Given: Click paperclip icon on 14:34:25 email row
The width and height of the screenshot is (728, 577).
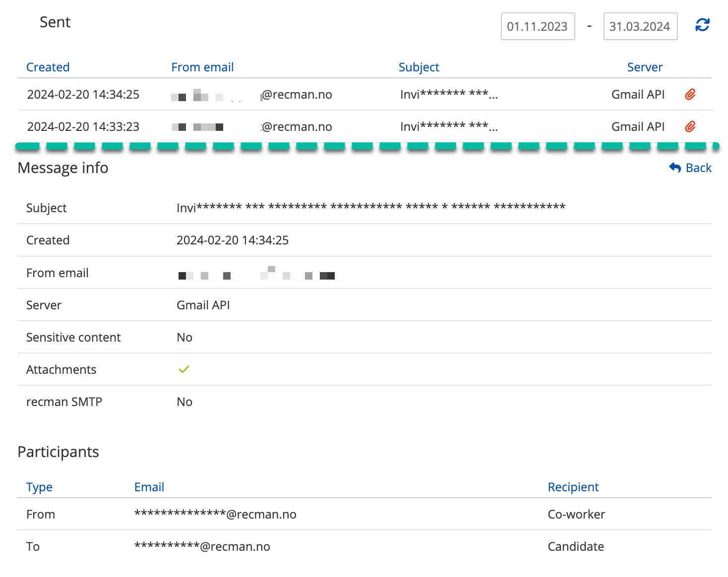Looking at the screenshot, I should click(690, 94).
